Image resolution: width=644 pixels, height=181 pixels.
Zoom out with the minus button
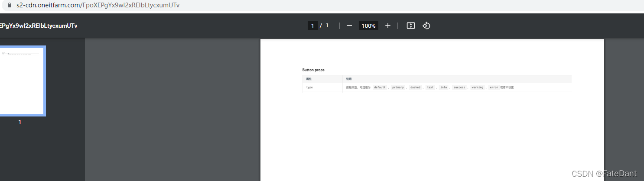(349, 26)
